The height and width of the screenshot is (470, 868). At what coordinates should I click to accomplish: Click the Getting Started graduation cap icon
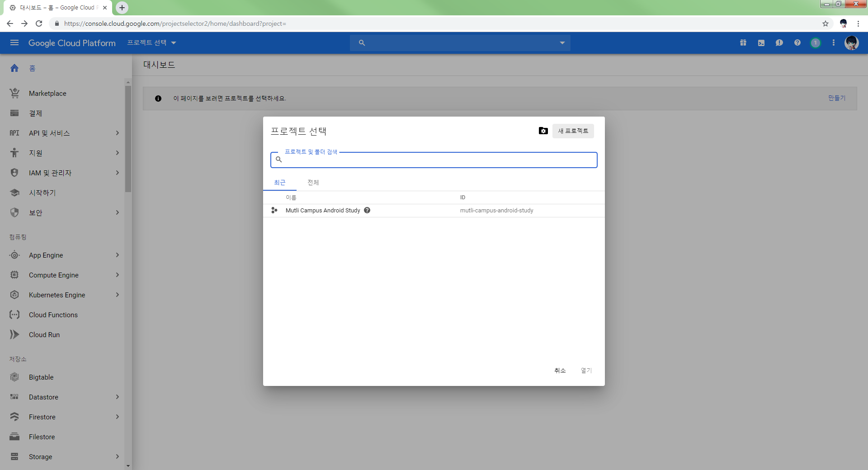coord(14,193)
